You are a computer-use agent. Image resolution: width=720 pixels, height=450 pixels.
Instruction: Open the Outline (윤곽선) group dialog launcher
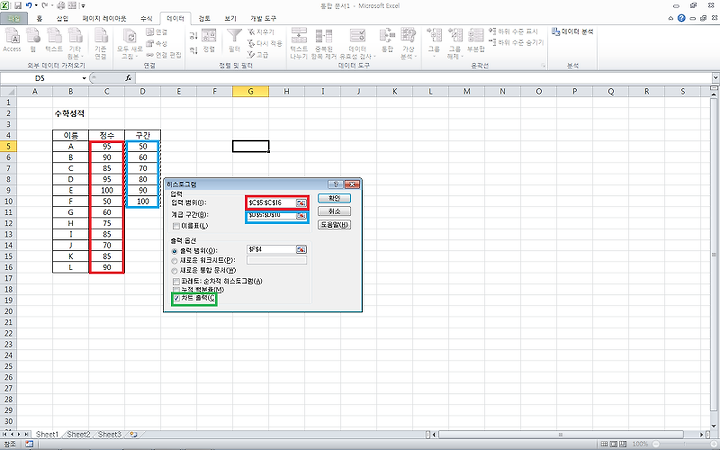[x=544, y=66]
